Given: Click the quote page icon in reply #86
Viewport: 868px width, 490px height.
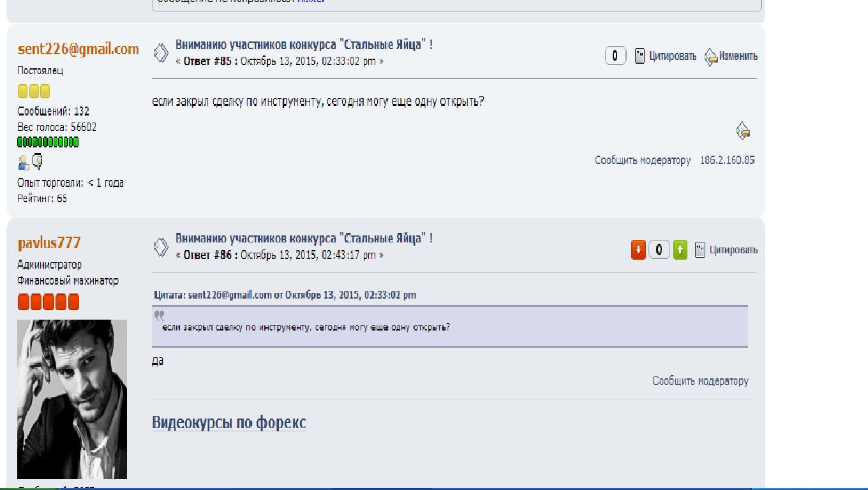Looking at the screenshot, I should pos(700,249).
